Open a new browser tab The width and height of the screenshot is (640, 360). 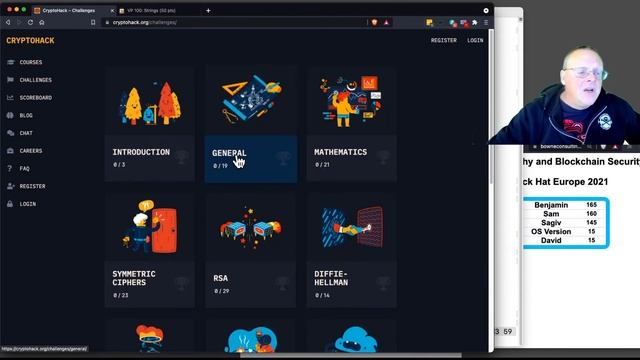(x=208, y=11)
